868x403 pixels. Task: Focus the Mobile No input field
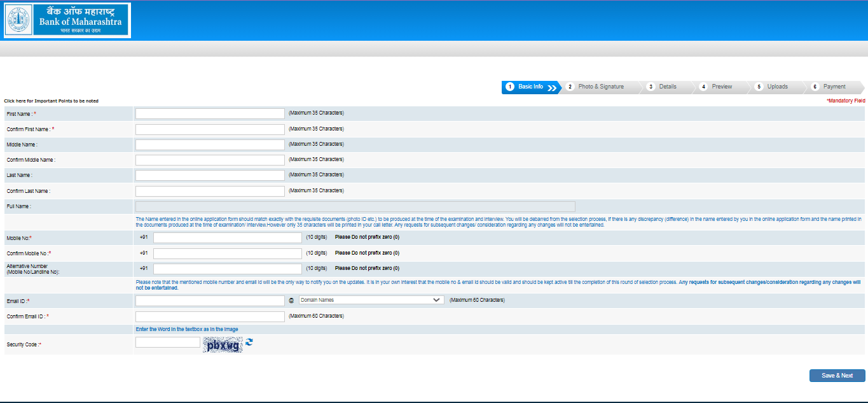(227, 237)
